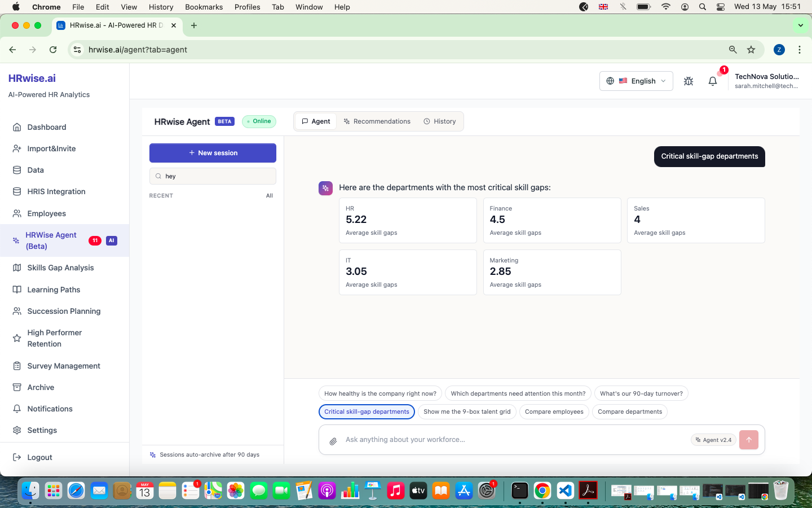Open the Data section

tap(36, 170)
